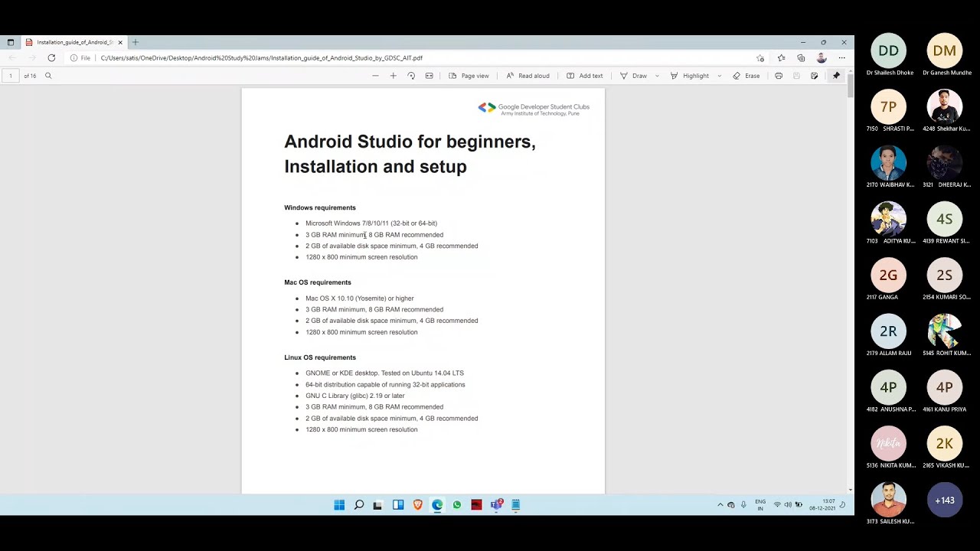Open WhatsApp from the taskbar
980x551 pixels.
457,505
